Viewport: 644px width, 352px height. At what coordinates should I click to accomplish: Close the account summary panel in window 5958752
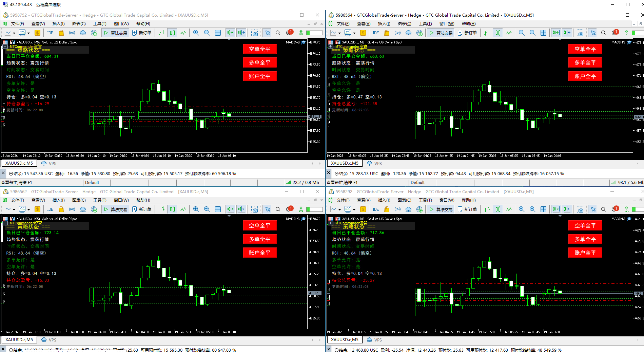click(3, 173)
